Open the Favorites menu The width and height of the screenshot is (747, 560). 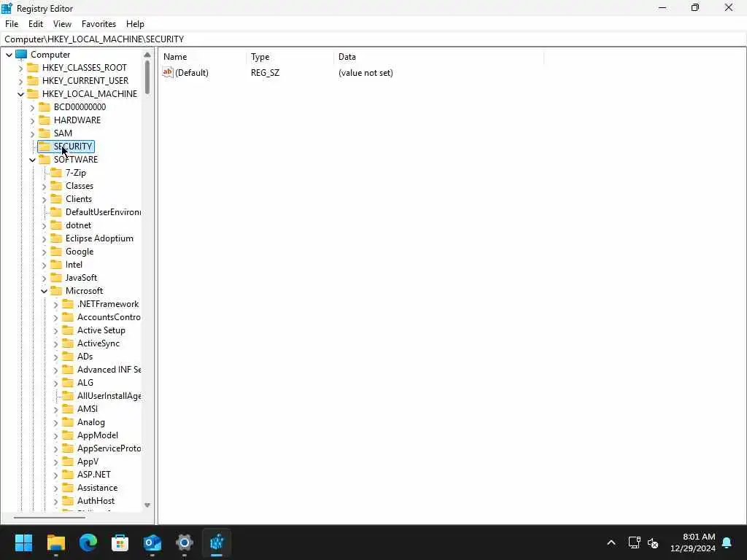point(98,24)
